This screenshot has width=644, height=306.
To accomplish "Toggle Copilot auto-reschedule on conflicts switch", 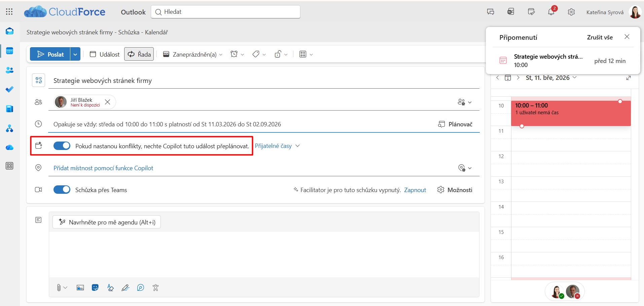I will (x=62, y=146).
